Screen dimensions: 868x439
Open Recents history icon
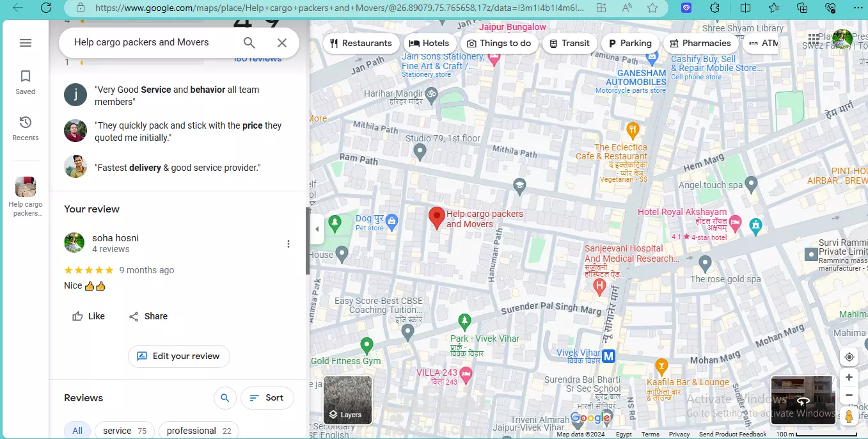coord(26,128)
